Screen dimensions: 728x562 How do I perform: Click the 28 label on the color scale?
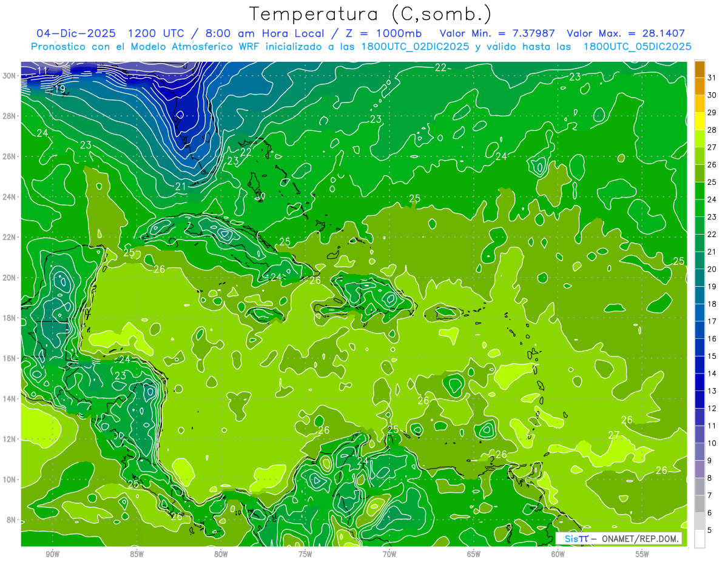pyautogui.click(x=712, y=130)
